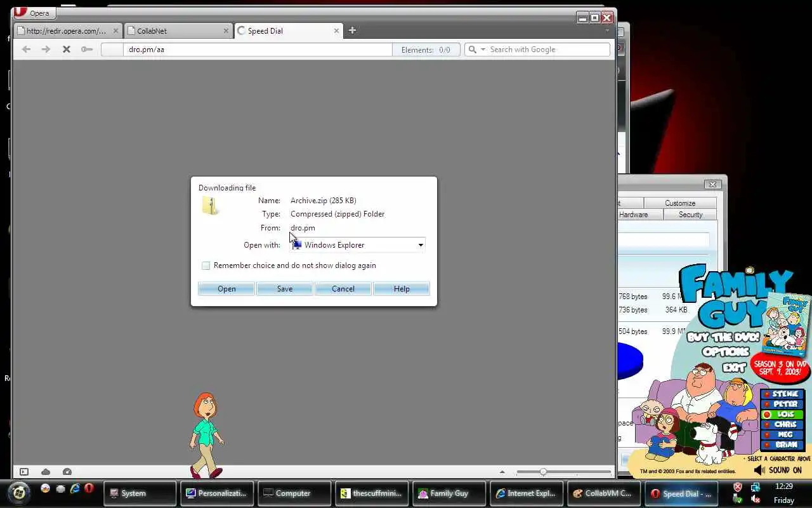
Task: Open the view options arrow near zoom
Action: tap(502, 472)
